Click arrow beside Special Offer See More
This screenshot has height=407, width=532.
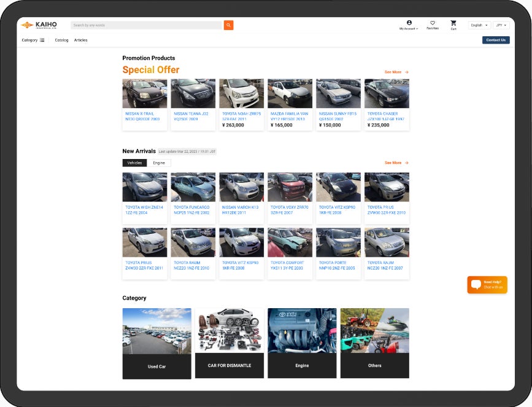pos(406,72)
